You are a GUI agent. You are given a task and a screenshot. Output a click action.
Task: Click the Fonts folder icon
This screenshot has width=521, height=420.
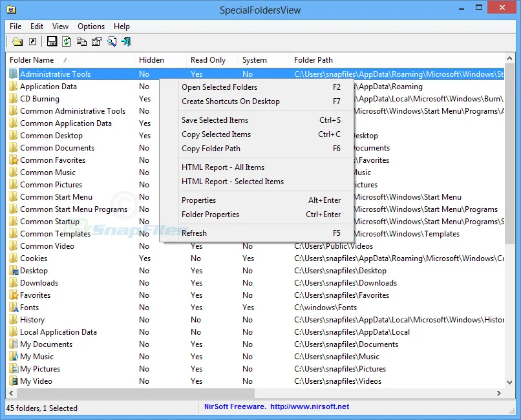(14, 308)
